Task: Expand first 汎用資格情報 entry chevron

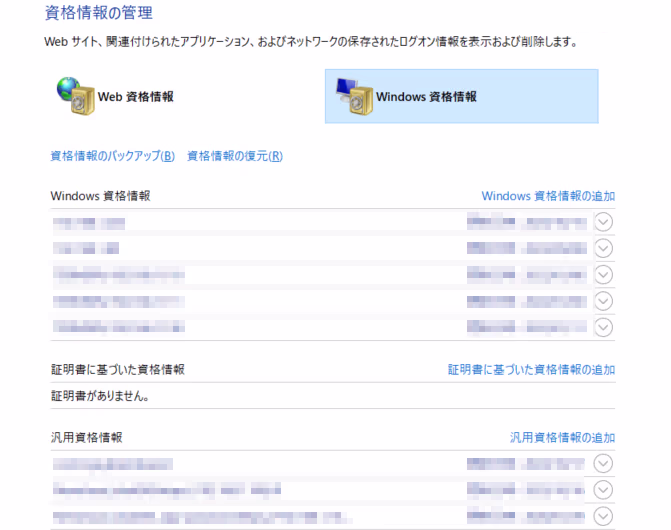Action: [603, 464]
